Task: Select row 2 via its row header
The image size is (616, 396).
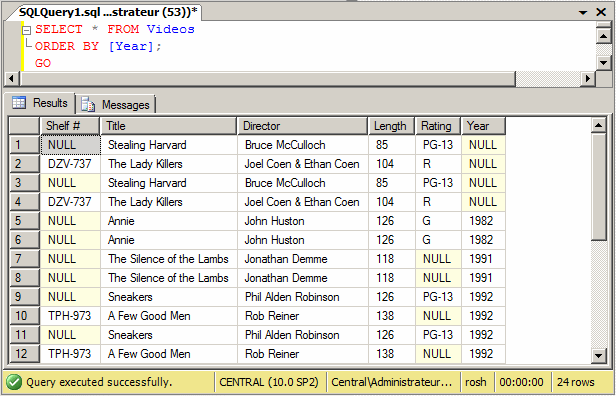Action: click(x=24, y=164)
